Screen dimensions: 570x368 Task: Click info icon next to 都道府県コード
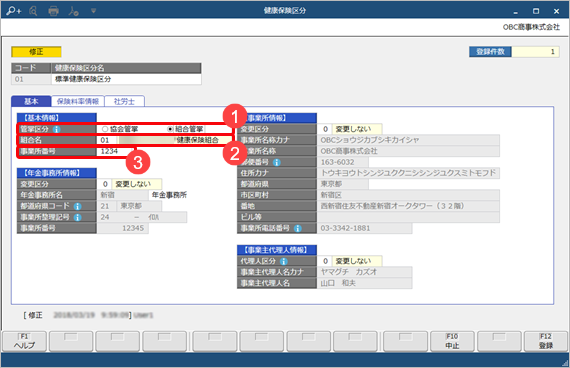click(x=77, y=206)
